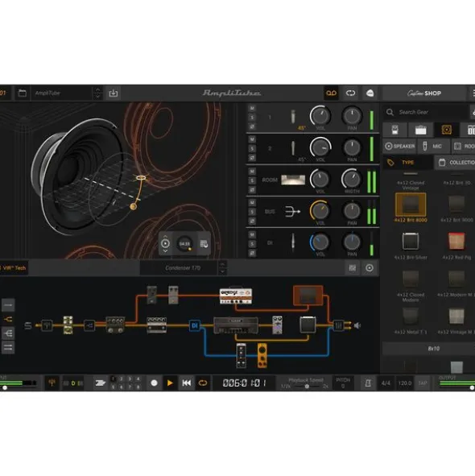This screenshot has height=476, width=475.
Task: Step AmpliTube preset name selector arrows
Action: [97, 93]
